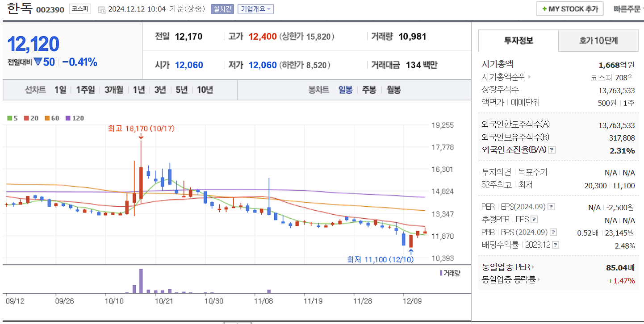Click the 5-day moving average legend marker
Viewport: 644px width, 324px height.
(9, 118)
